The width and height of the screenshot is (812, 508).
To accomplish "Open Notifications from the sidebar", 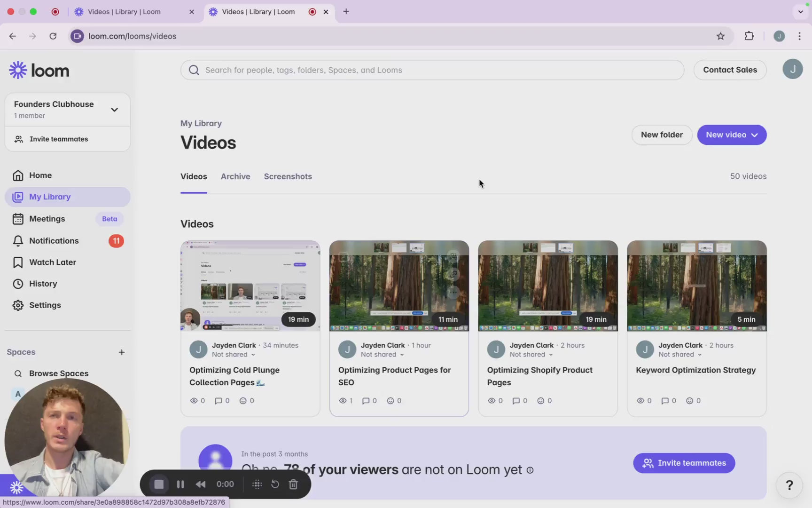I will coord(54,241).
